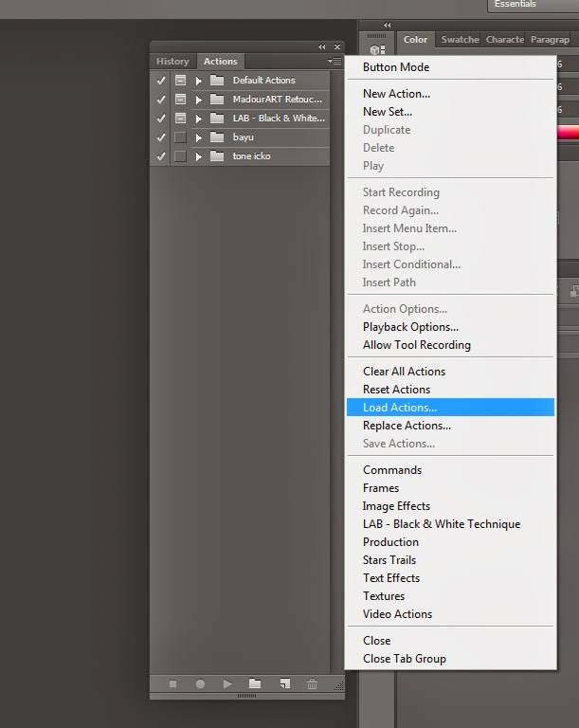The height and width of the screenshot is (728, 579).
Task: Click folder icon of LAB - Black & White set
Action: [x=217, y=118]
